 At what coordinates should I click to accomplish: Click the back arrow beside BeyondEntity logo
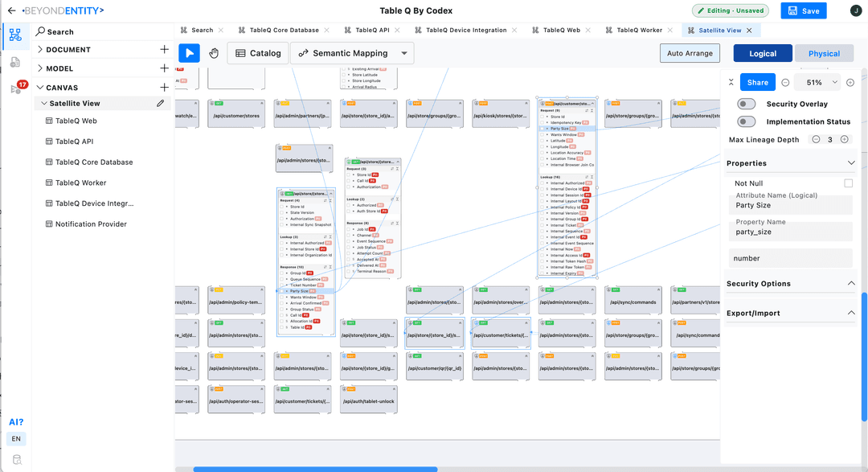coord(11,10)
